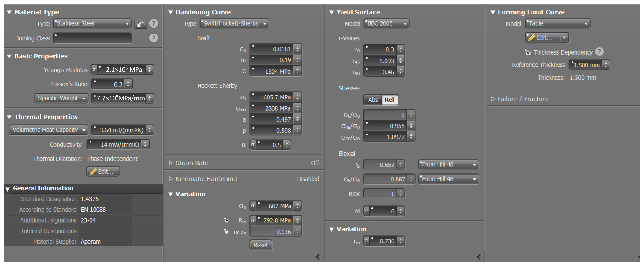
Task: Click the Joining Class input field
Action: coord(92,38)
